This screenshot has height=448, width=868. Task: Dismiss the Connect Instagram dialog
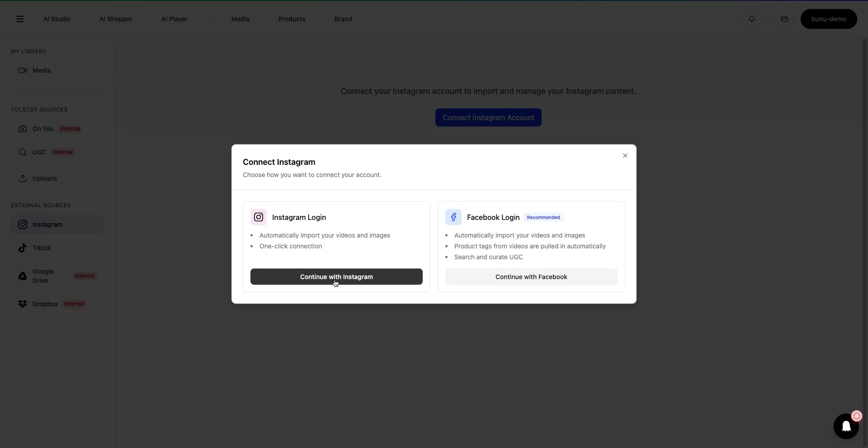coord(625,155)
